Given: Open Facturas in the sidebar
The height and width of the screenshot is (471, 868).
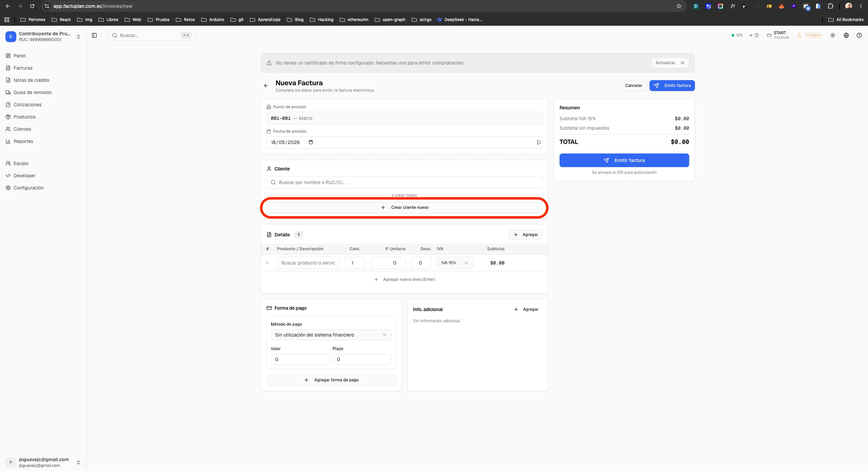Looking at the screenshot, I should [x=23, y=68].
